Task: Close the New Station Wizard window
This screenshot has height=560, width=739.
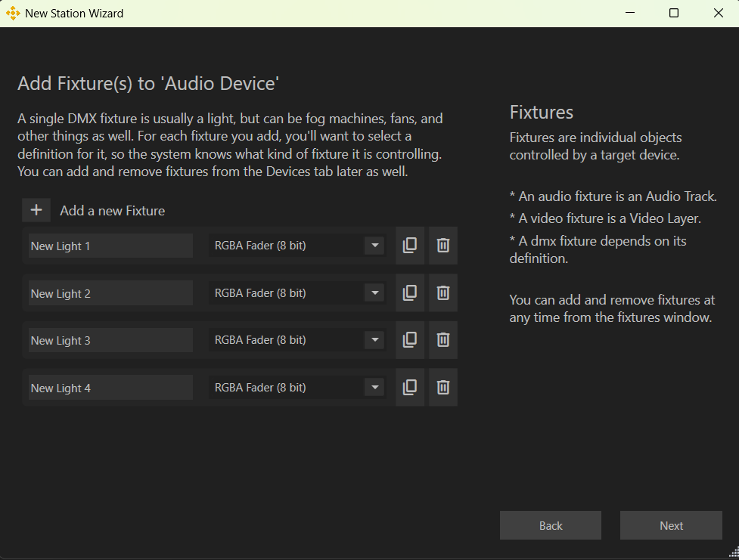Action: coord(719,13)
